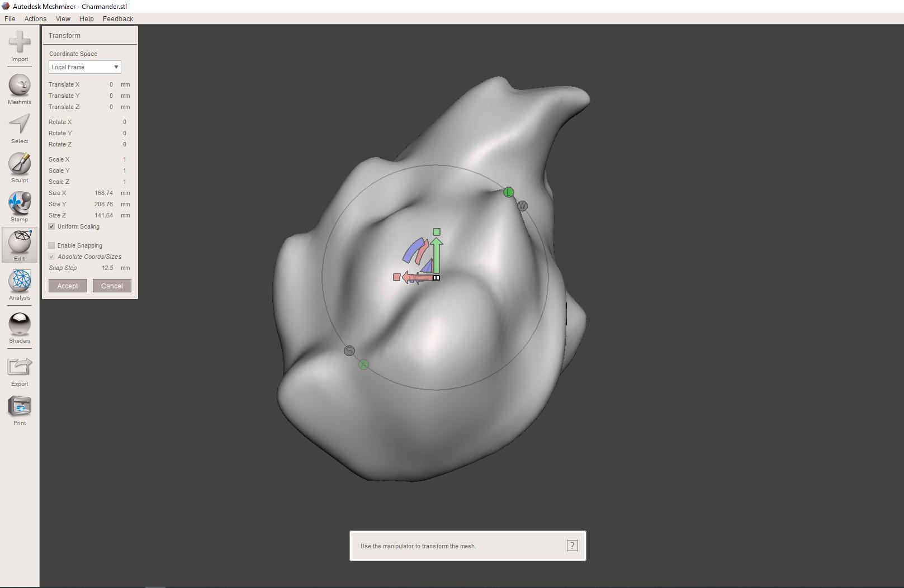The height and width of the screenshot is (588, 904).
Task: Open the Coordinate Space dropdown
Action: [84, 67]
